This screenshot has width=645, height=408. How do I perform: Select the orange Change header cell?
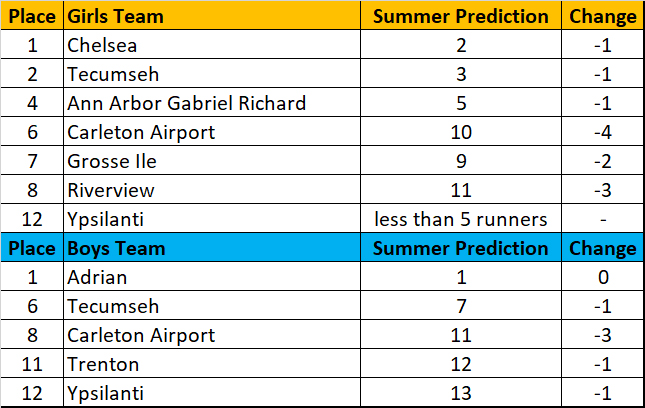coord(602,17)
